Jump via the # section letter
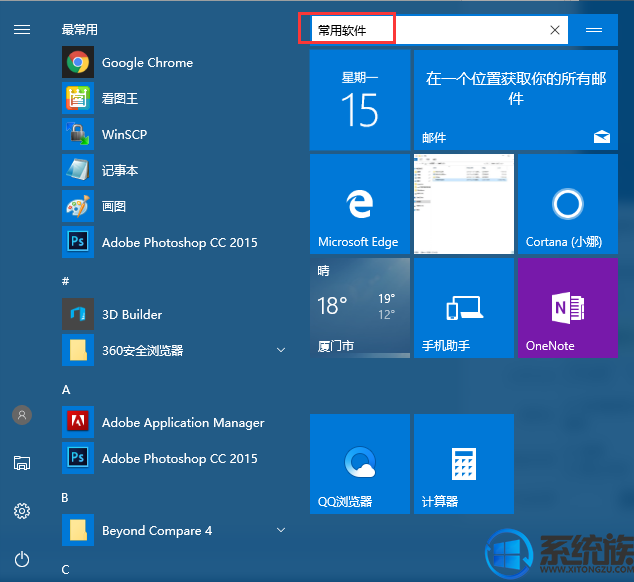The width and height of the screenshot is (634, 582). [66, 281]
